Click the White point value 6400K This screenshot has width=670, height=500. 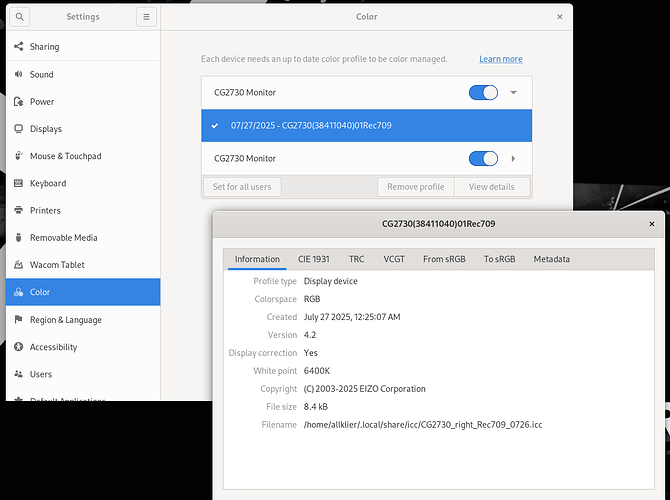317,371
